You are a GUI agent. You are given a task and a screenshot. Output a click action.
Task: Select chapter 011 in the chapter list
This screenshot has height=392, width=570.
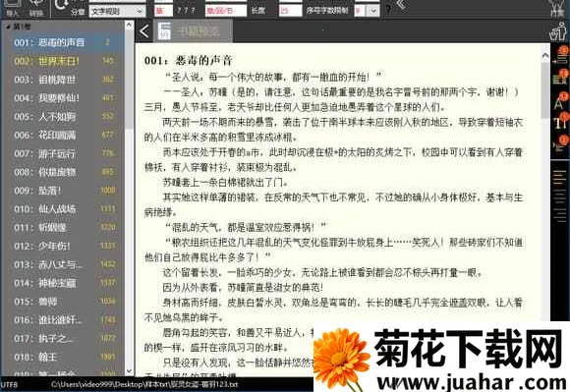tap(63, 227)
